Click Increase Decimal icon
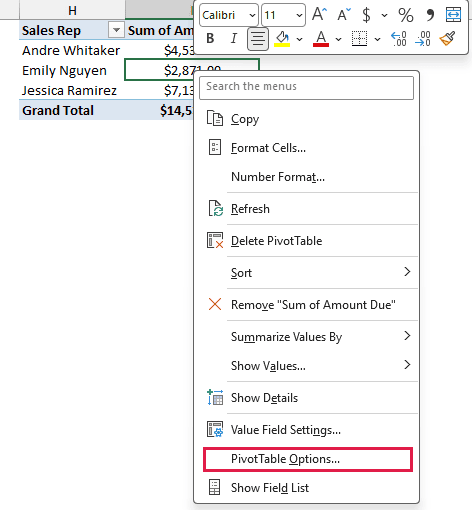Image resolution: width=472 pixels, height=510 pixels. [x=399, y=39]
